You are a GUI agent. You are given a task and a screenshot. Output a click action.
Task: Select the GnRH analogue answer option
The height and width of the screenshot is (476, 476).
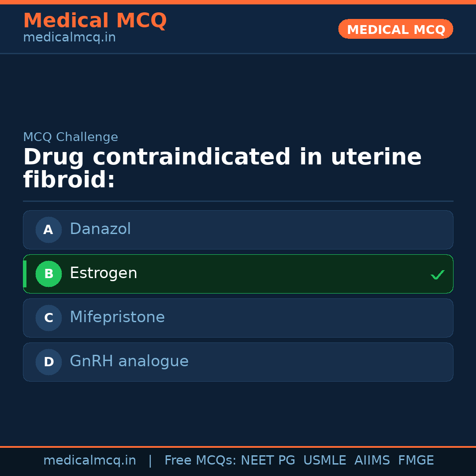[238, 362]
